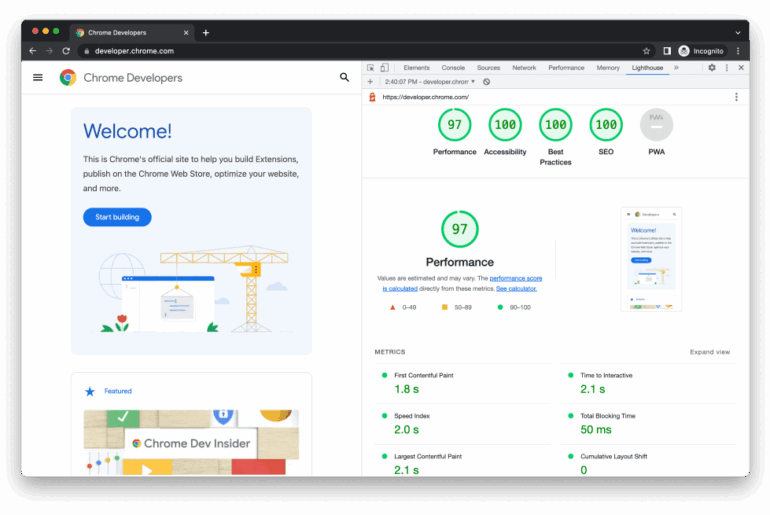Click the browser forward arrow

click(x=49, y=51)
